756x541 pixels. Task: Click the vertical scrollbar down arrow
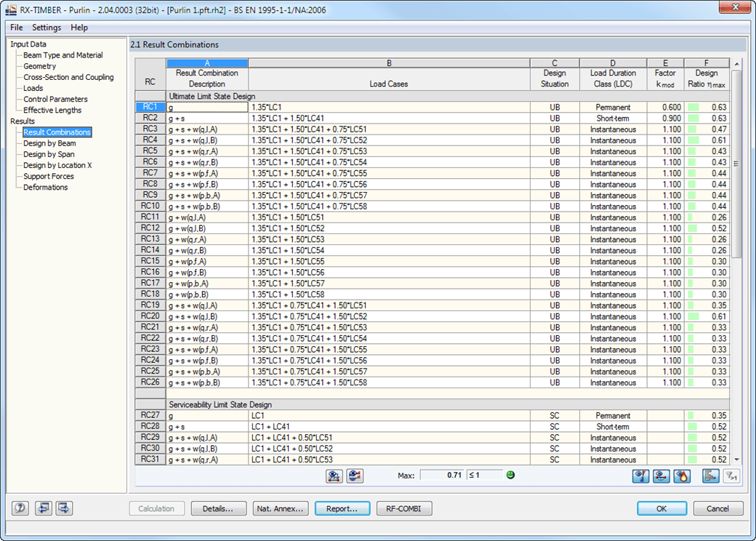735,460
